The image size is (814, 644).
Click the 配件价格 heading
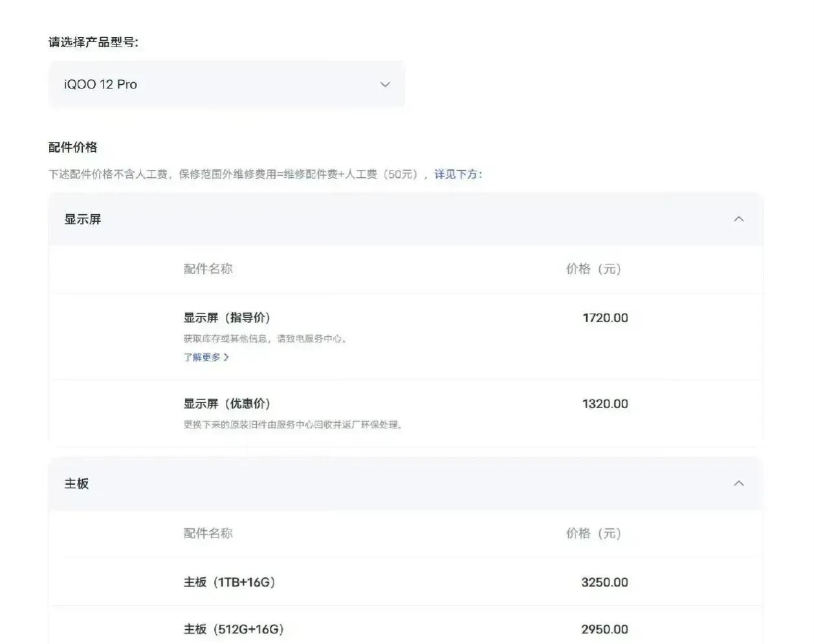(x=73, y=147)
